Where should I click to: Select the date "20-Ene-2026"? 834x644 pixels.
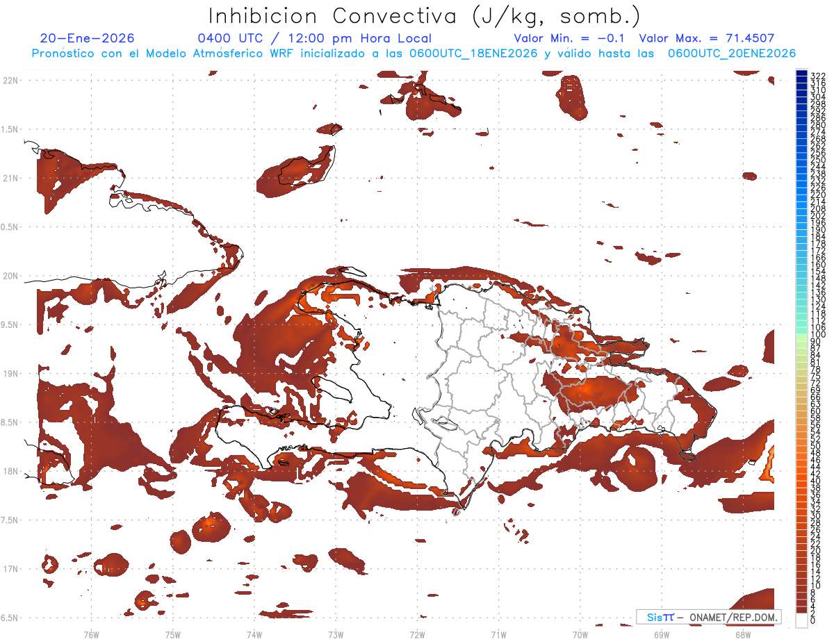coord(88,38)
